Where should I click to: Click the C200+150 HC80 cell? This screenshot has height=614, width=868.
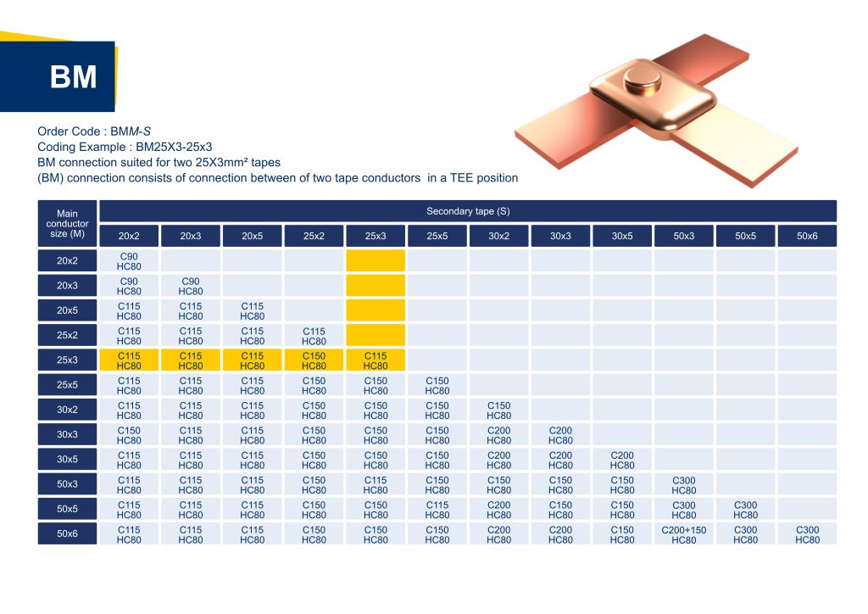click(x=683, y=534)
